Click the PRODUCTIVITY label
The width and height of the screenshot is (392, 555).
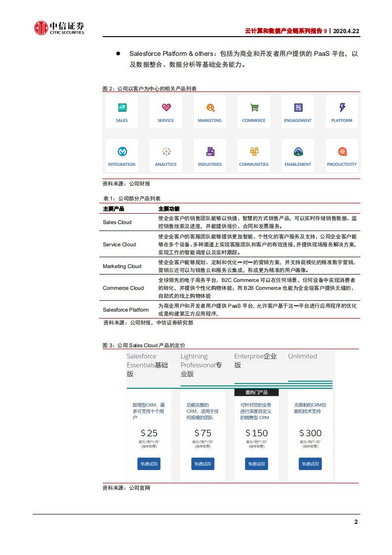(x=342, y=165)
